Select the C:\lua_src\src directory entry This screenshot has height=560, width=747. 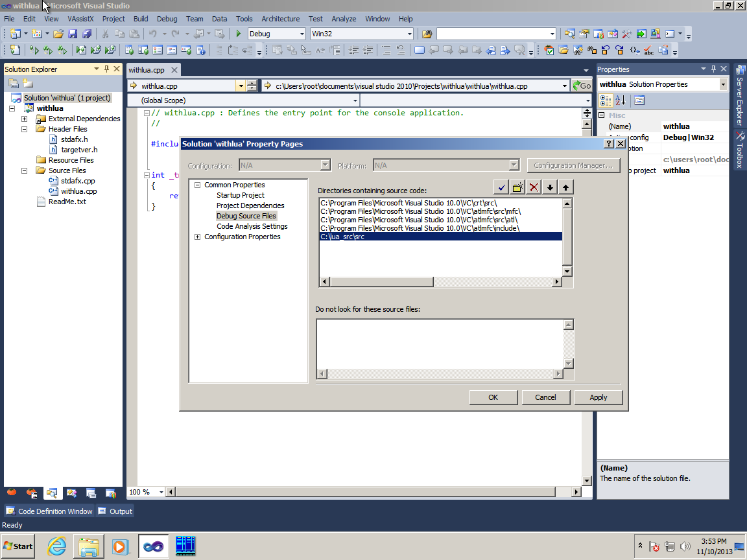tap(441, 237)
